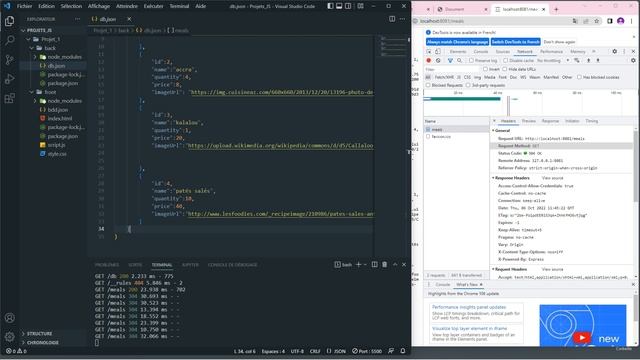Open the No throttling dropdown
Image resolution: width=640 pixels, height=360 pixels.
tap(553, 60)
